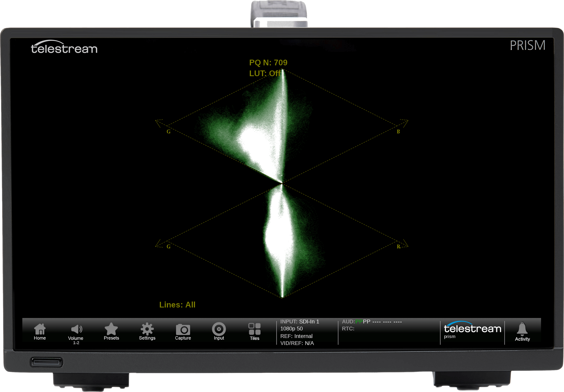Click the B label on the diamond display
564x392 pixels.
click(398, 131)
